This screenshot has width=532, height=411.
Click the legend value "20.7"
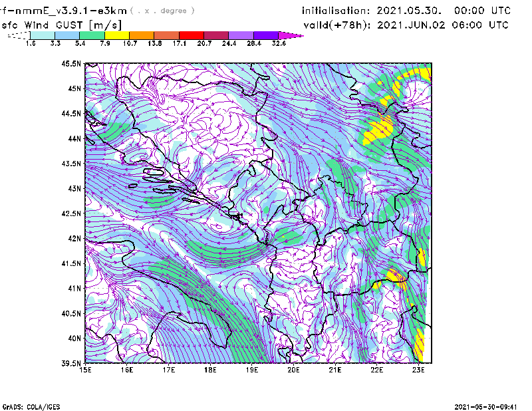204,43
